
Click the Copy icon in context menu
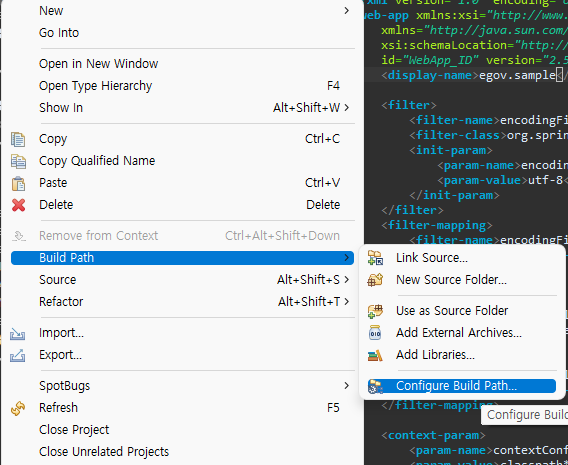(18, 139)
